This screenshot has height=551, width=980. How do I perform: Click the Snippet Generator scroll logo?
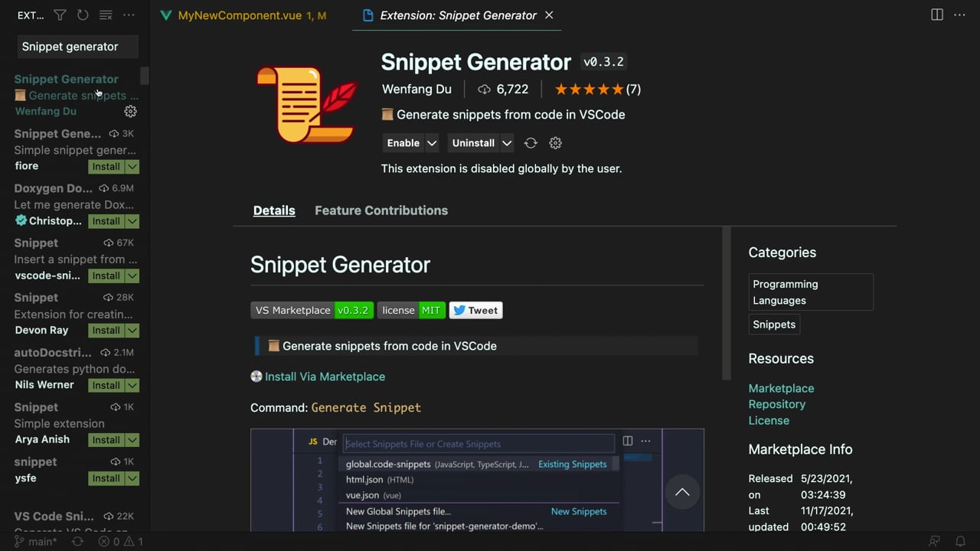(306, 104)
